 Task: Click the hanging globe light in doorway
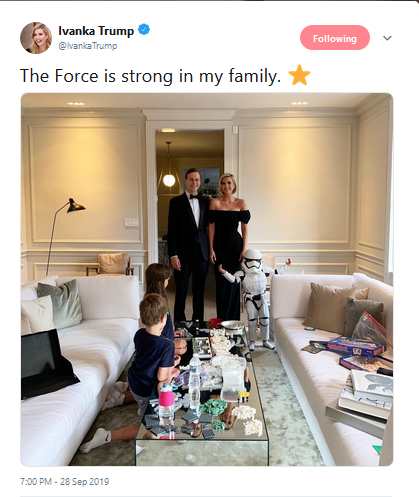point(169,180)
